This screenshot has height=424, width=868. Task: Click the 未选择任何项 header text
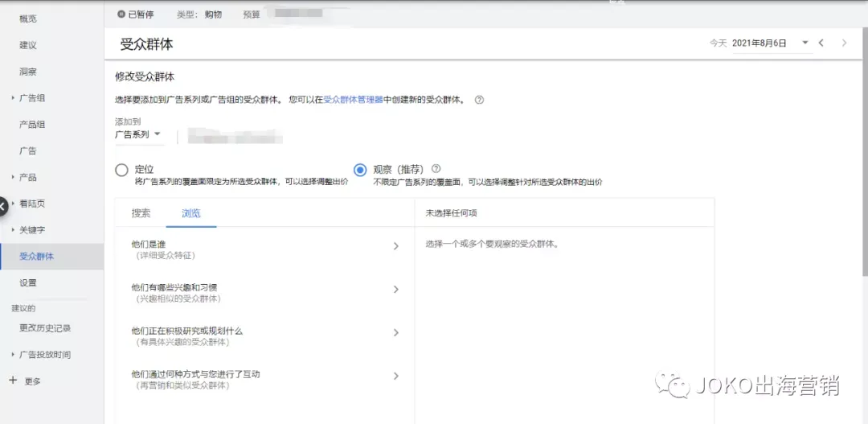tap(451, 213)
